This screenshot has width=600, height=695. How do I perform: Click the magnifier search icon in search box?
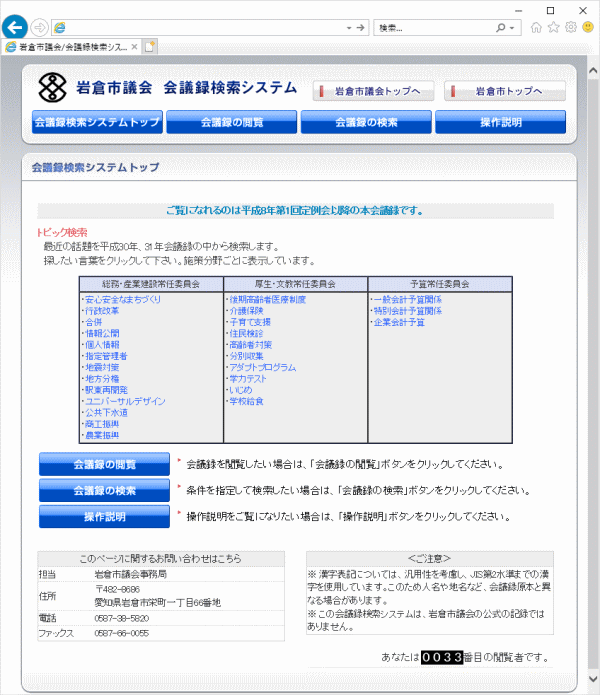coord(500,28)
